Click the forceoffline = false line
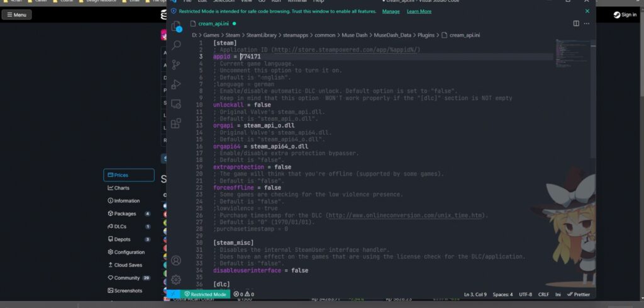This screenshot has width=644, height=308. 247,188
